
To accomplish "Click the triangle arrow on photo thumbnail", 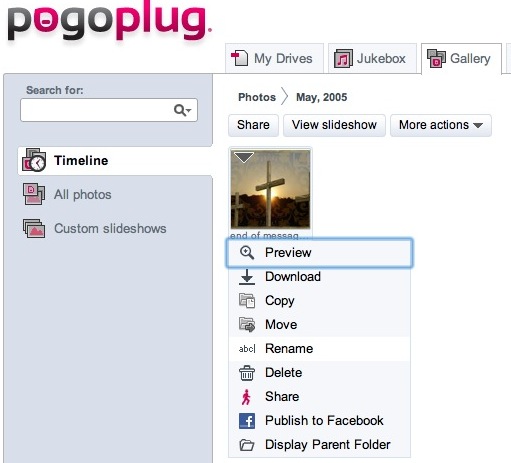I will click(x=244, y=157).
